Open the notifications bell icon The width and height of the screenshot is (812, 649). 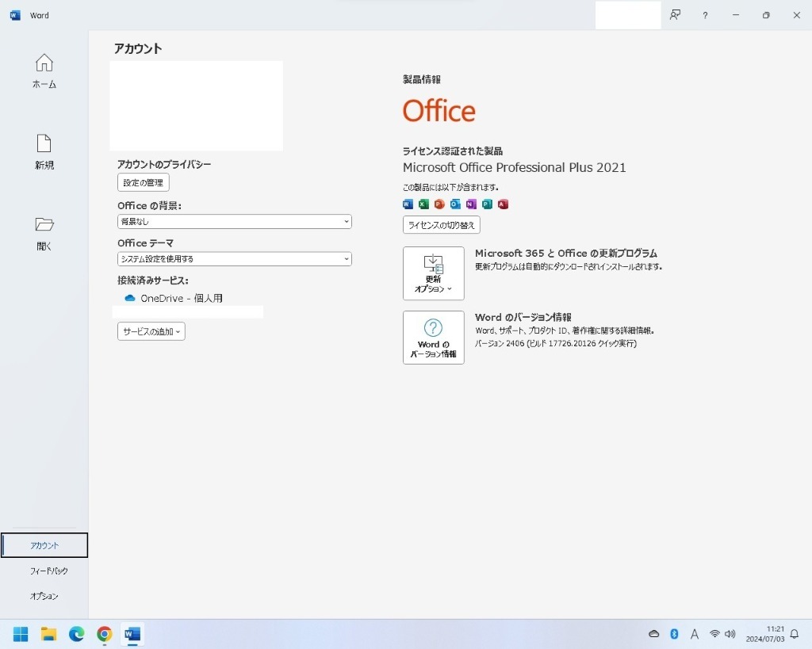(795, 634)
